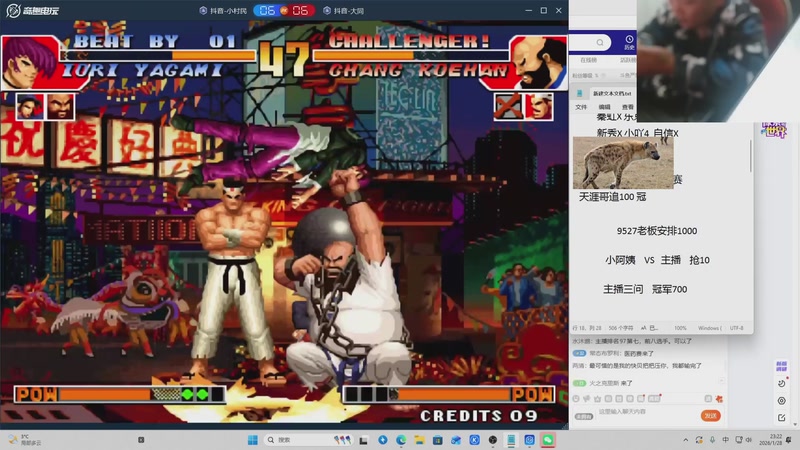Click Notepad line '小阿姨 VS 主播 抢10'
The height and width of the screenshot is (450, 800).
click(x=657, y=260)
